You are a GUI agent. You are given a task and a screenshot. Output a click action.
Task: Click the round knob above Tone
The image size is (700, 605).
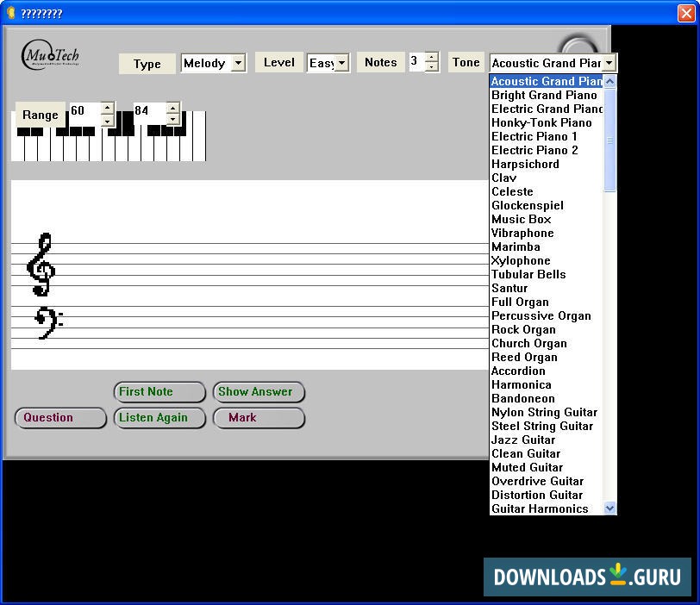pos(578,45)
